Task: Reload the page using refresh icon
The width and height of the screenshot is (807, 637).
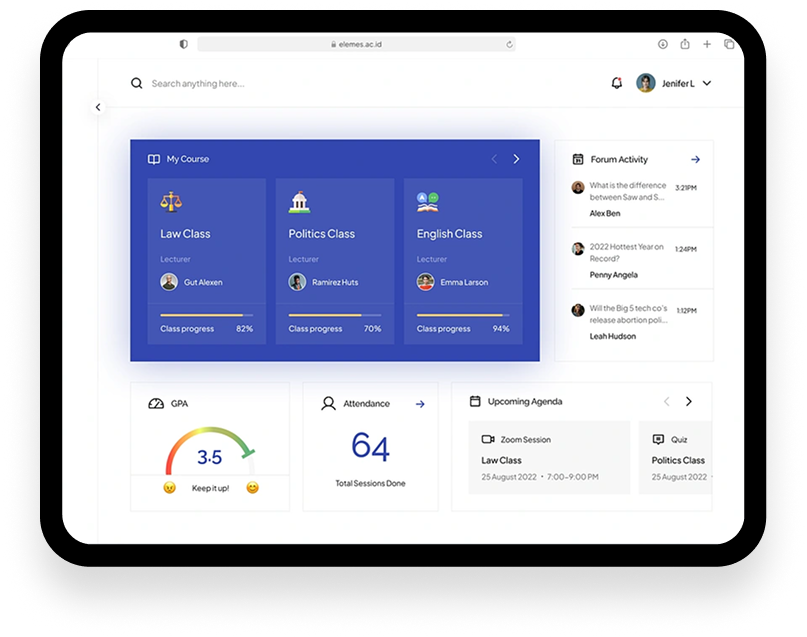Action: (x=509, y=44)
